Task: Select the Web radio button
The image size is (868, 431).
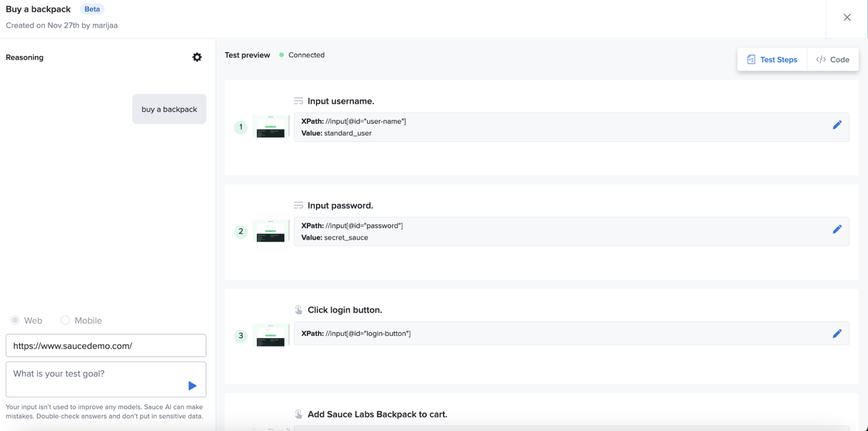Action: pyautogui.click(x=14, y=320)
